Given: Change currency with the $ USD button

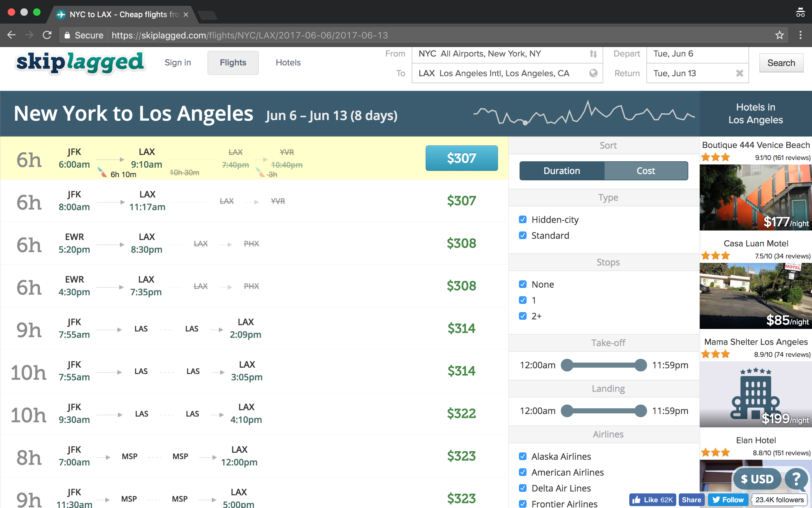Looking at the screenshot, I should [757, 478].
